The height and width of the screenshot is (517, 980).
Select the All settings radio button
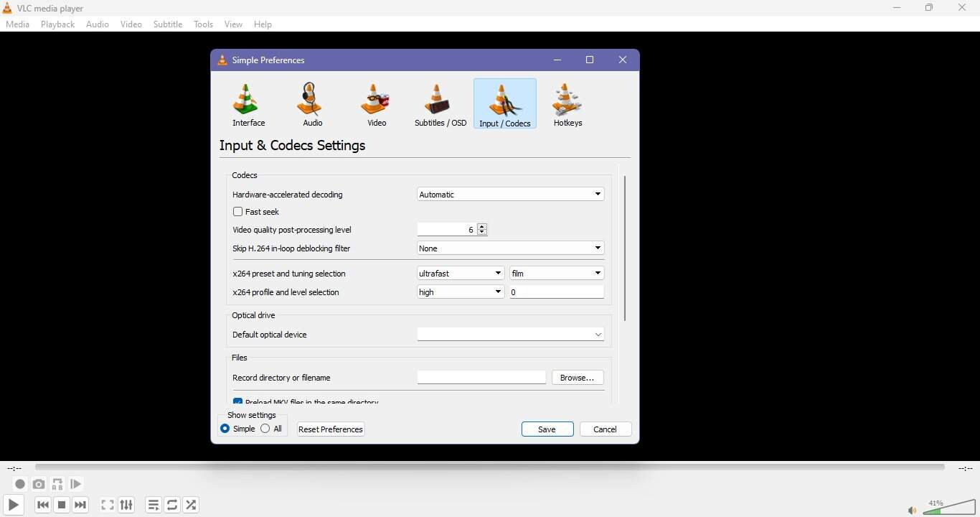point(263,429)
